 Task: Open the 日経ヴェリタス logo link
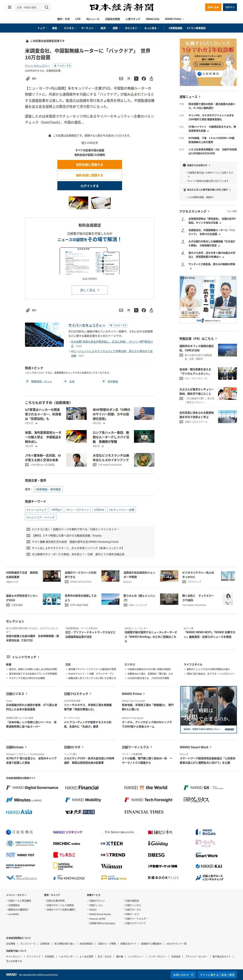click(196, 800)
